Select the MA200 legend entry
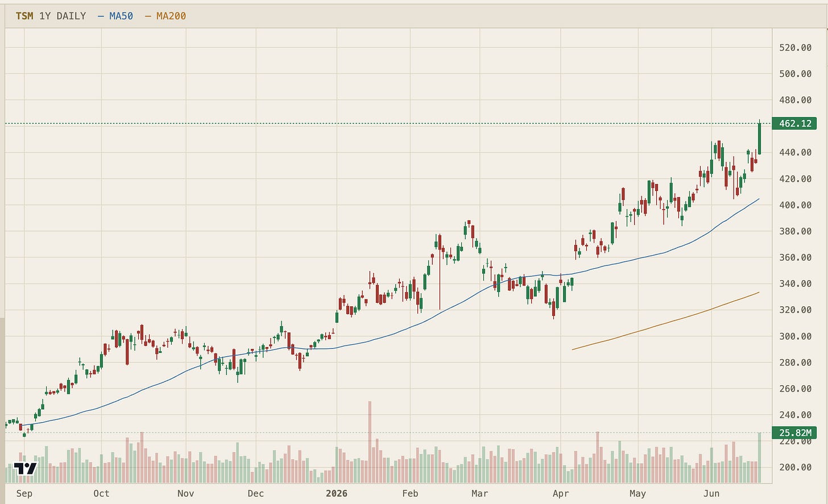 pyautogui.click(x=165, y=16)
